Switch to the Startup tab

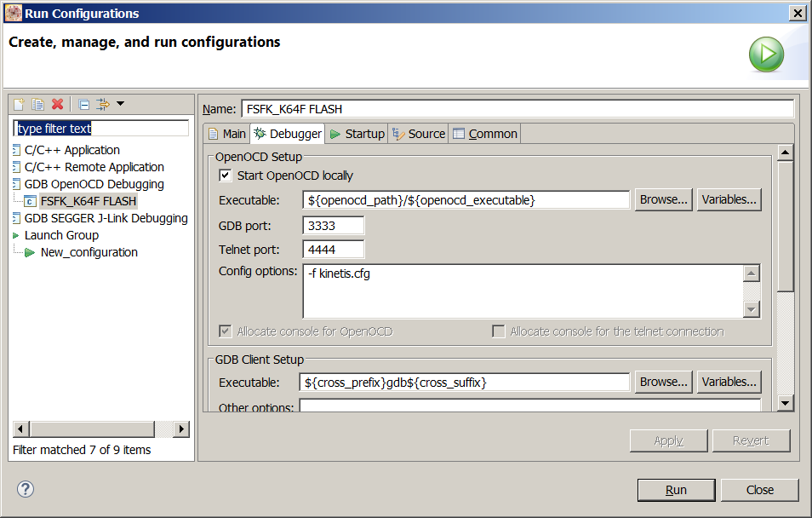coord(357,134)
